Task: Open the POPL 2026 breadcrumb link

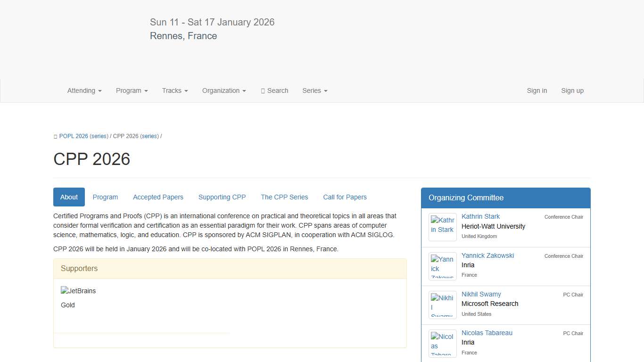Action: click(x=74, y=136)
